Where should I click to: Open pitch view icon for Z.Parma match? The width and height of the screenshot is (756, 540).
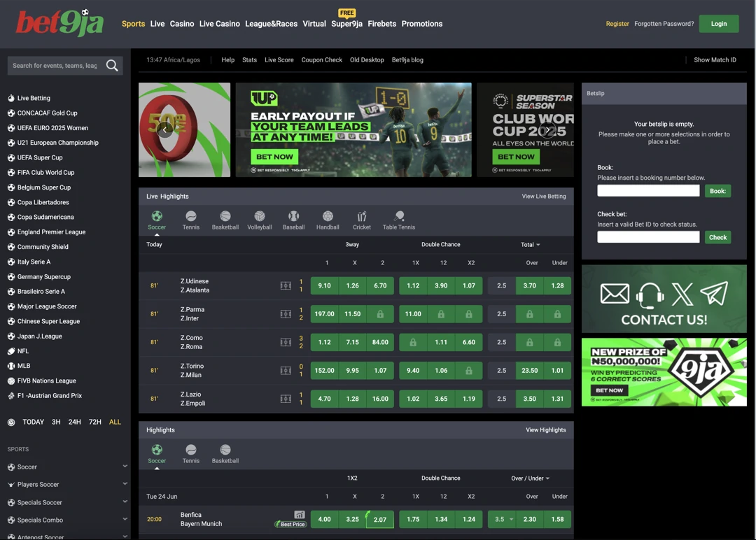tap(286, 314)
